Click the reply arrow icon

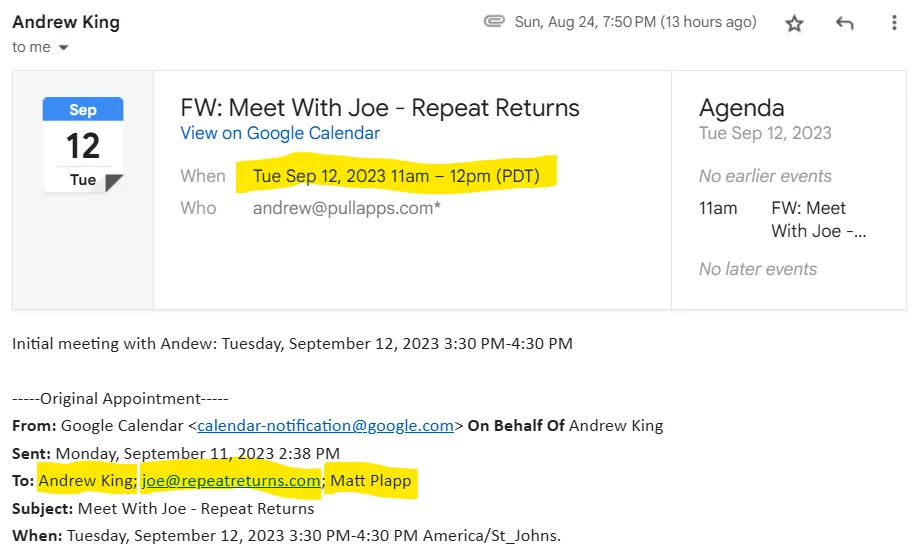(845, 24)
